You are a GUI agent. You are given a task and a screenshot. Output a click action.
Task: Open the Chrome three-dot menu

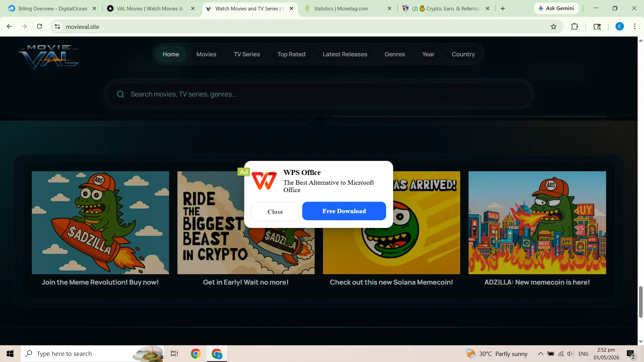pyautogui.click(x=635, y=26)
